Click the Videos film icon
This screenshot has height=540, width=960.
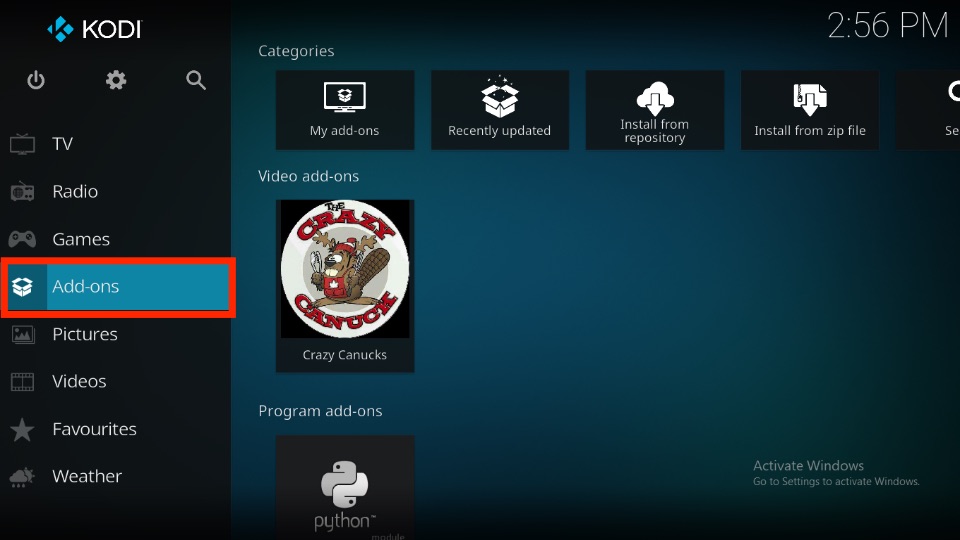coord(23,381)
